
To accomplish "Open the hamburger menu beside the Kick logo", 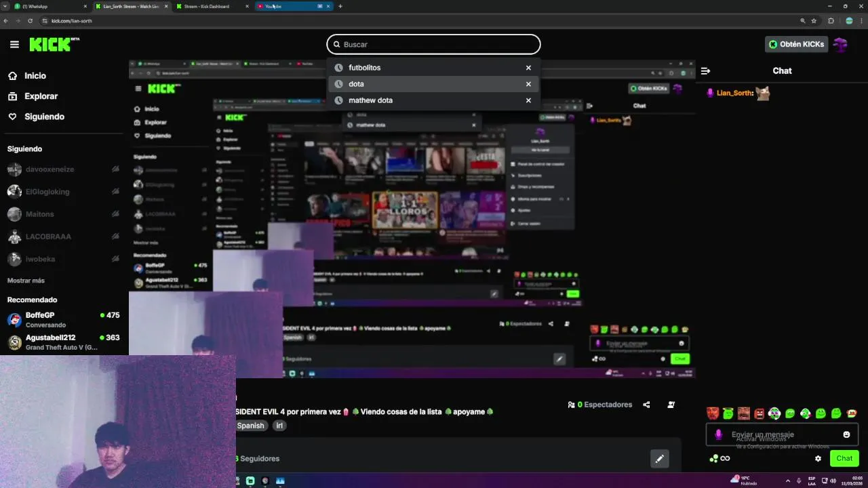I will point(14,45).
